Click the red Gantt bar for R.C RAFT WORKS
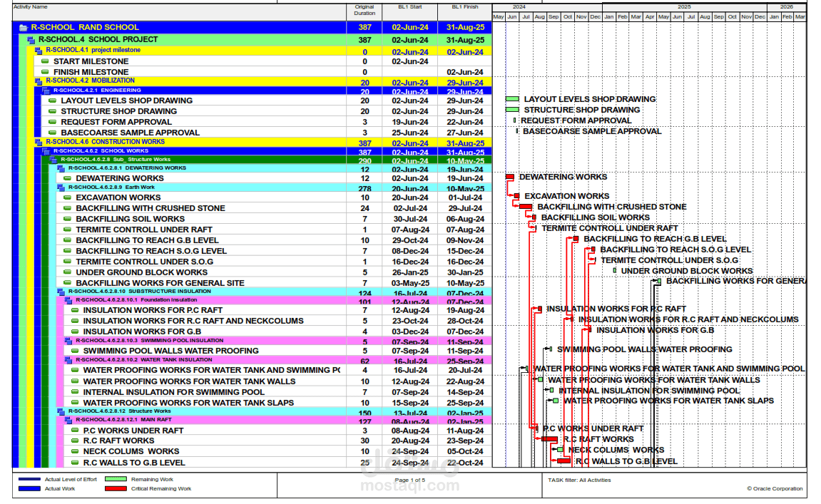 coord(550,439)
